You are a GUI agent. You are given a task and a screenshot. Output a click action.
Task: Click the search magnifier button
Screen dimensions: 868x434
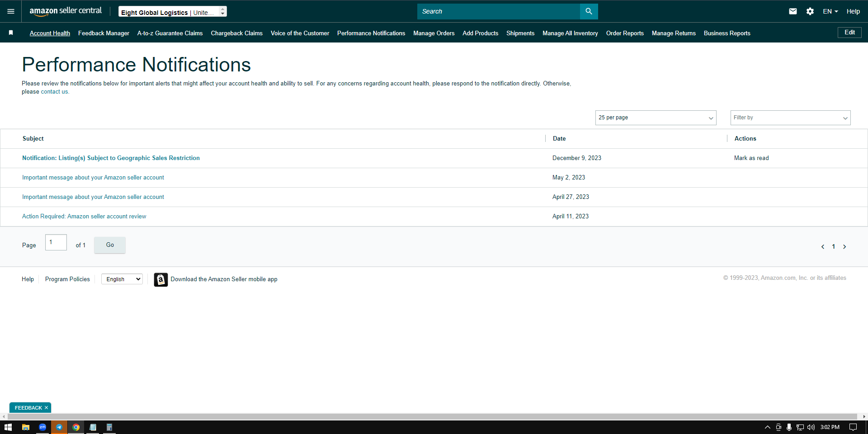[x=589, y=11]
